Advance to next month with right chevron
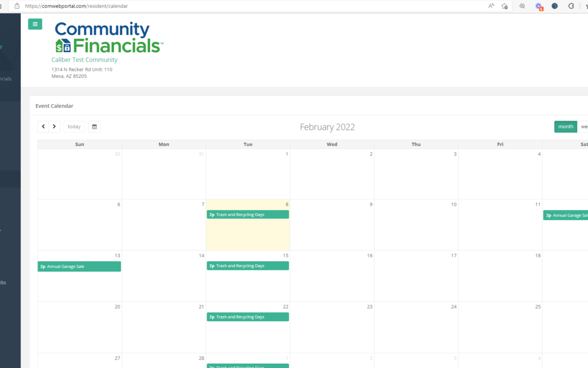Viewport: 588px width, 368px height. click(x=54, y=126)
